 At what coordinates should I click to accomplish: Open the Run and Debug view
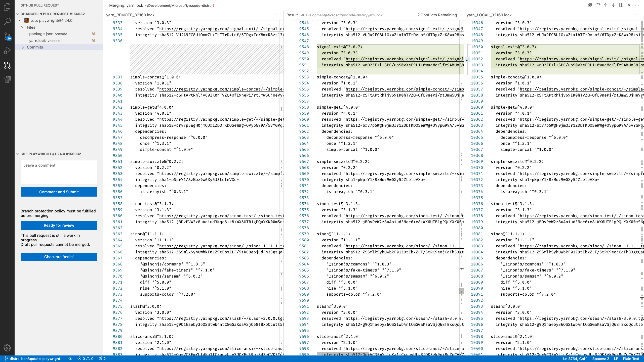[x=7, y=50]
